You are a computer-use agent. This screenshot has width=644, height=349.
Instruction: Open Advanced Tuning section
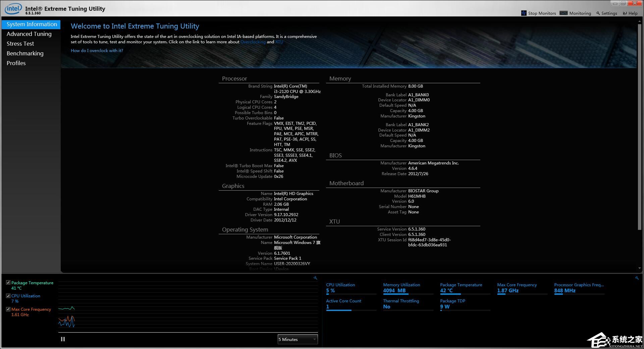coord(29,34)
